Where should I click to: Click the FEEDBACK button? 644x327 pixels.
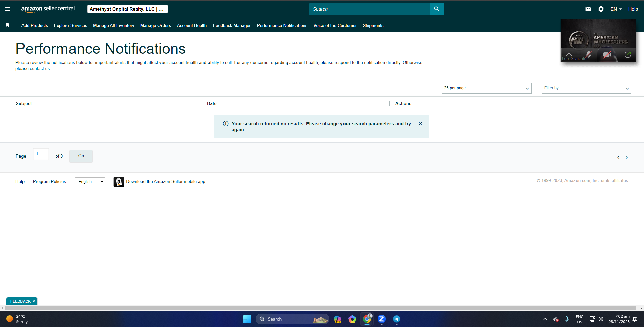pyautogui.click(x=20, y=301)
